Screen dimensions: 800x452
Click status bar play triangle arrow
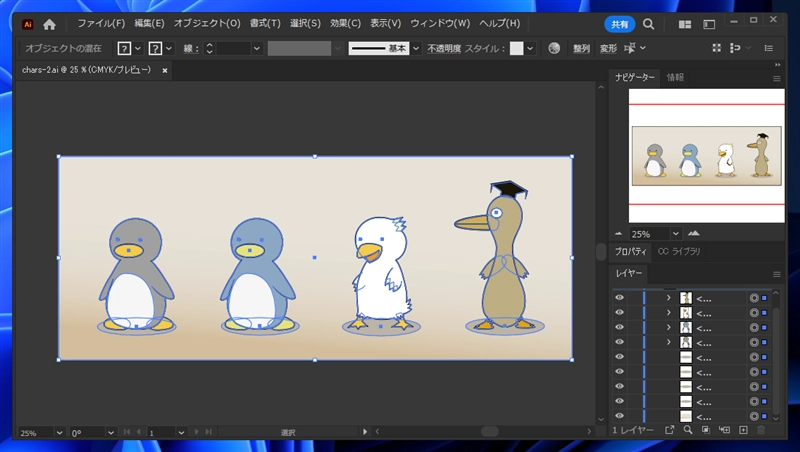tap(365, 432)
